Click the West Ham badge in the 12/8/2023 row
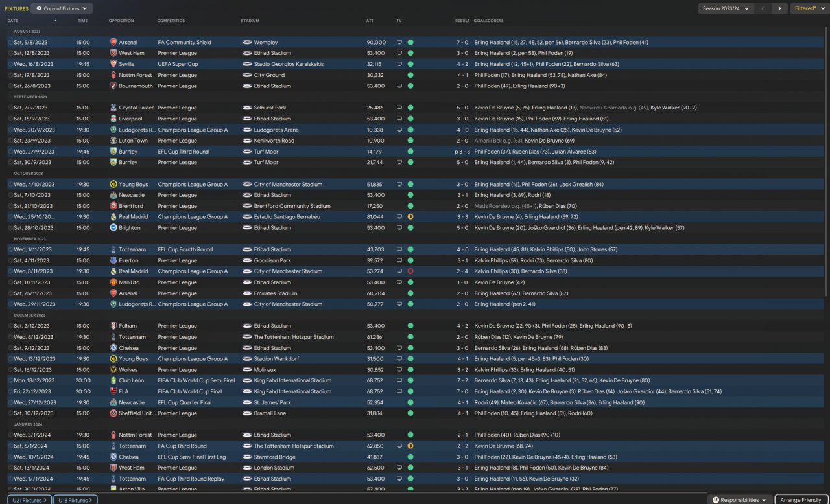This screenshot has width=830, height=504. click(x=114, y=53)
